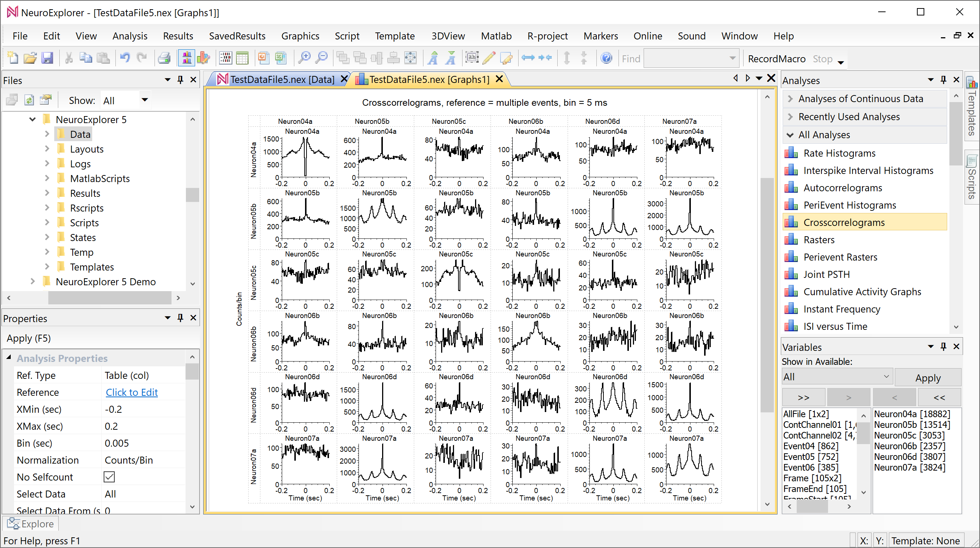Image resolution: width=980 pixels, height=548 pixels.
Task: Click the Send to Excel icon
Action: pos(280,58)
